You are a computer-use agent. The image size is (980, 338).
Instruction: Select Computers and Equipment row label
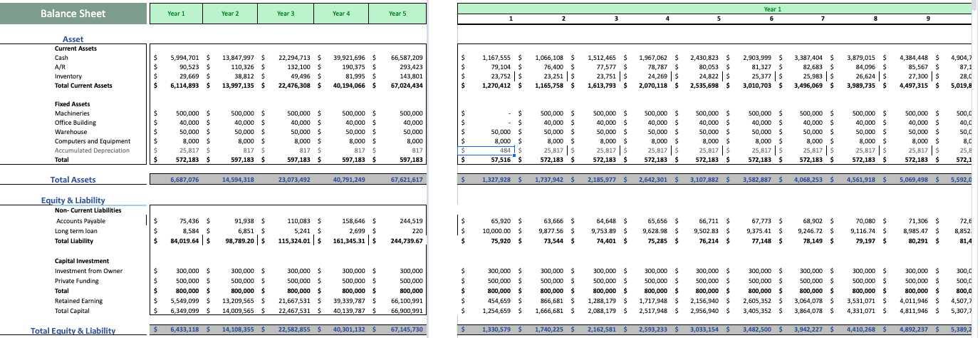(x=93, y=141)
